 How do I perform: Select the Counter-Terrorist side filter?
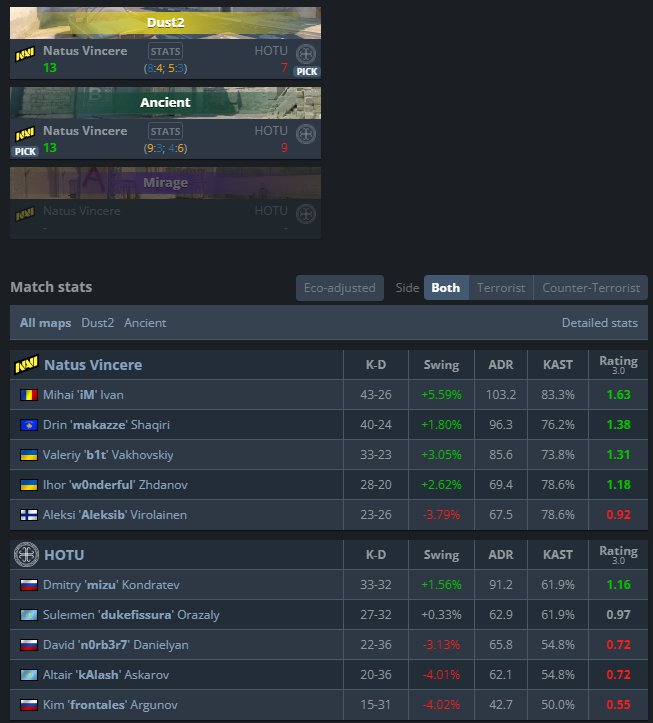pos(590,288)
